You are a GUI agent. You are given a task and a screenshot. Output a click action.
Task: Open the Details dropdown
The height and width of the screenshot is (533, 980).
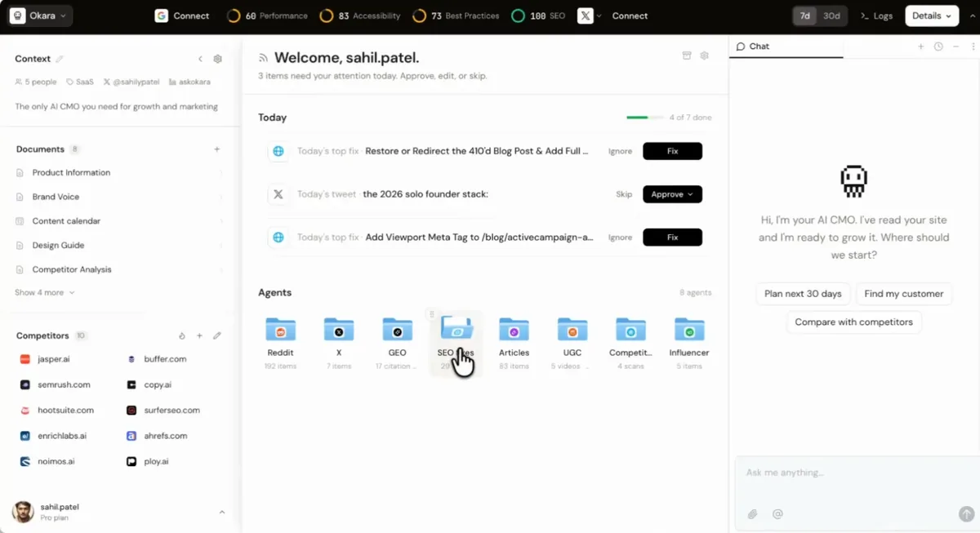point(932,16)
